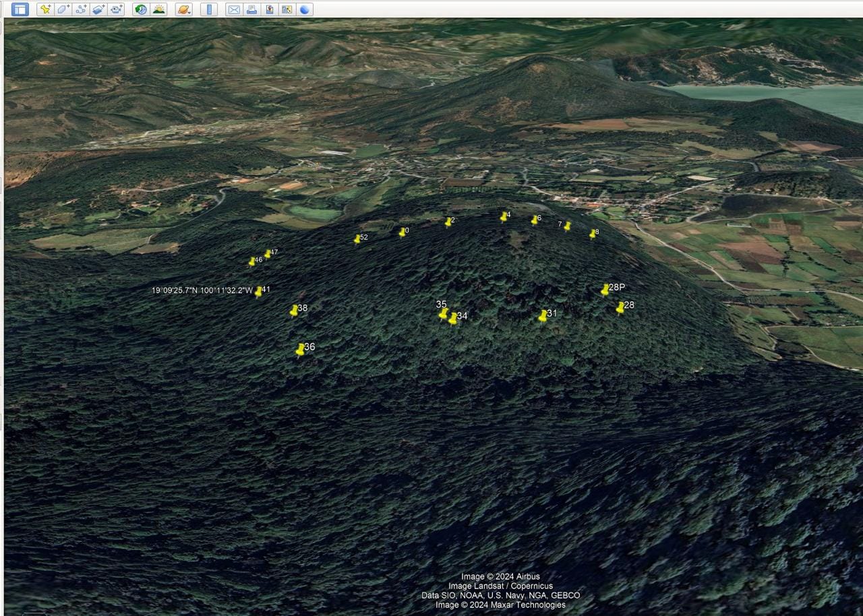
Task: Select the placemark pin labeled 52
Action: pyautogui.click(x=357, y=239)
